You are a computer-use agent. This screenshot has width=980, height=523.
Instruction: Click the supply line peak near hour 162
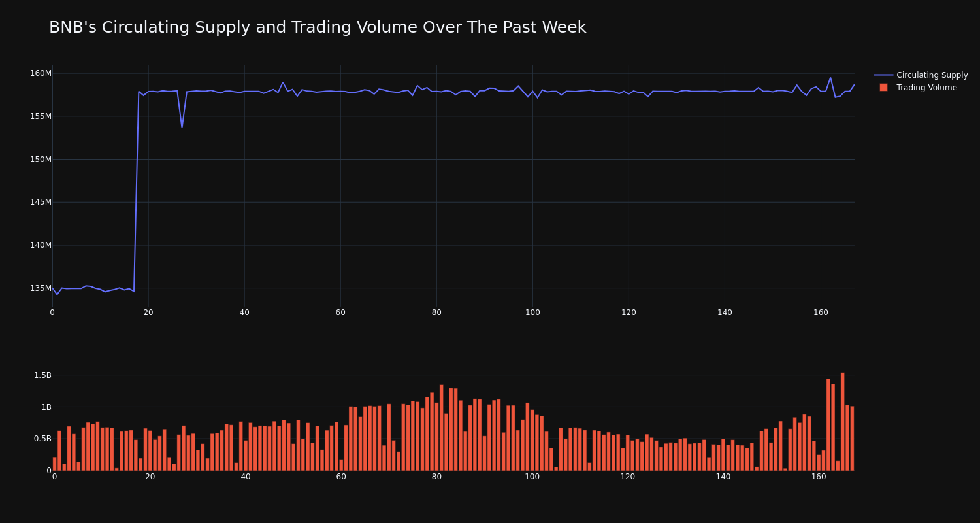pos(830,78)
